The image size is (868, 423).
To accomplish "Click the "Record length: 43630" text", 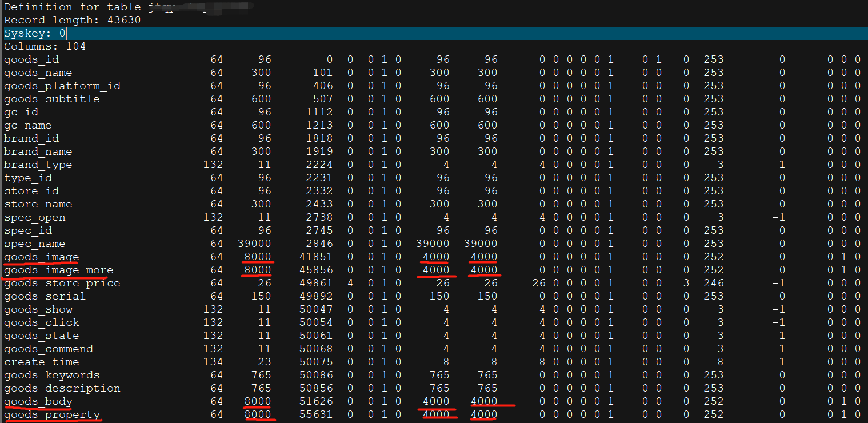I will point(72,21).
